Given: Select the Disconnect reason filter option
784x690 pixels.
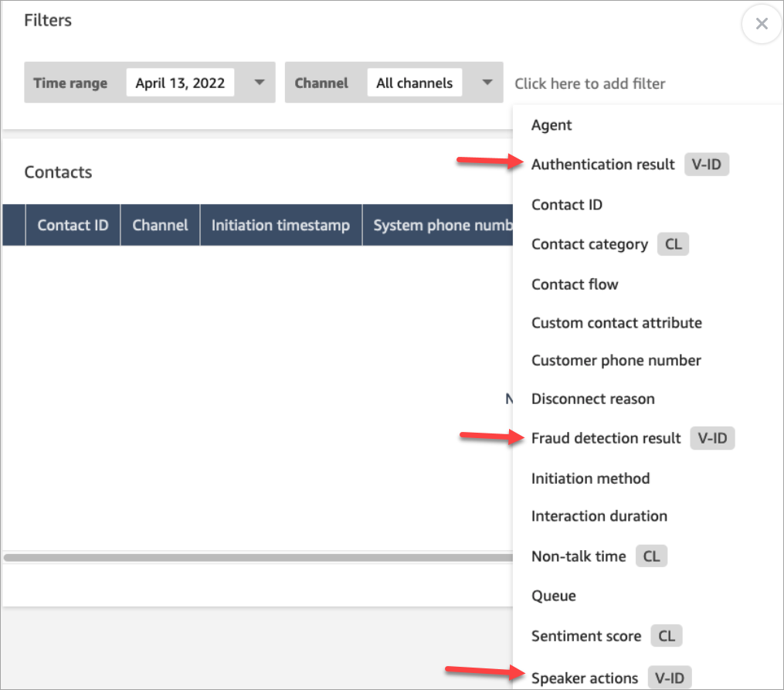Looking at the screenshot, I should 592,399.
